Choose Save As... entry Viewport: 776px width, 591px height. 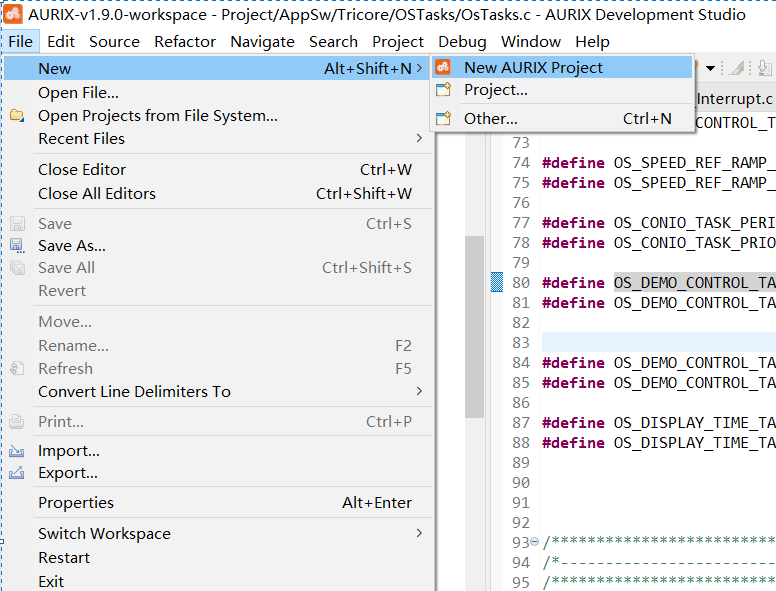tap(218, 246)
